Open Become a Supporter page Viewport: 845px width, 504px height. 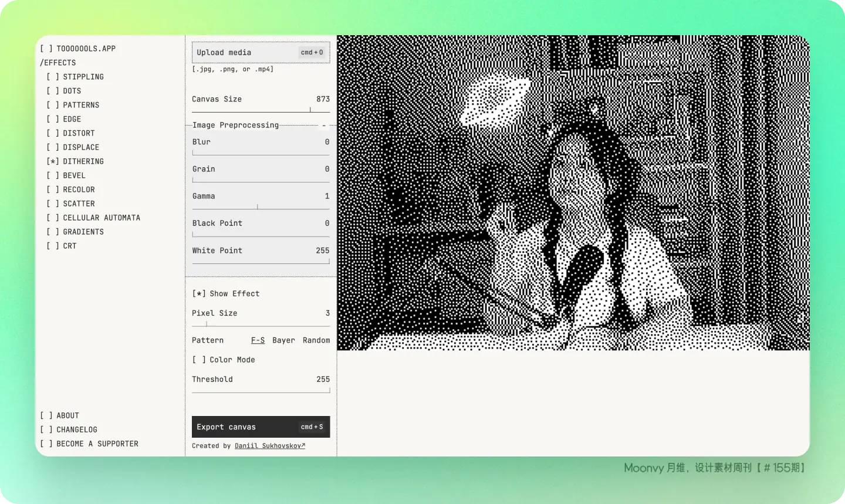tap(97, 444)
